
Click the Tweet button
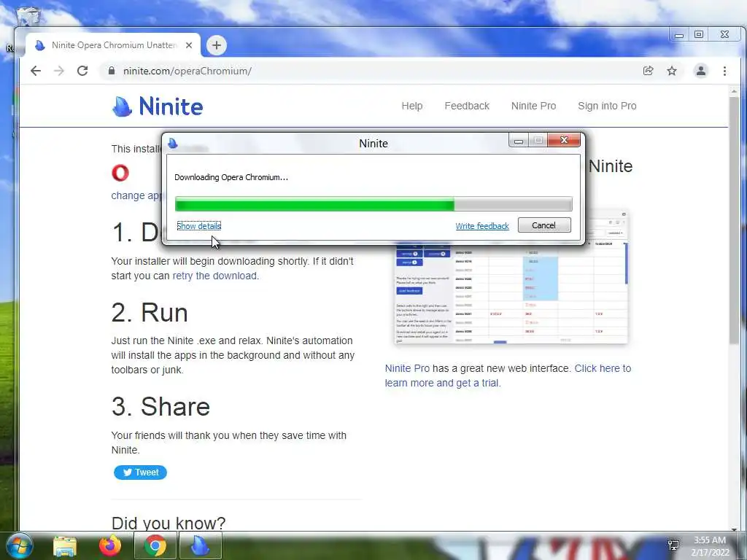(140, 472)
